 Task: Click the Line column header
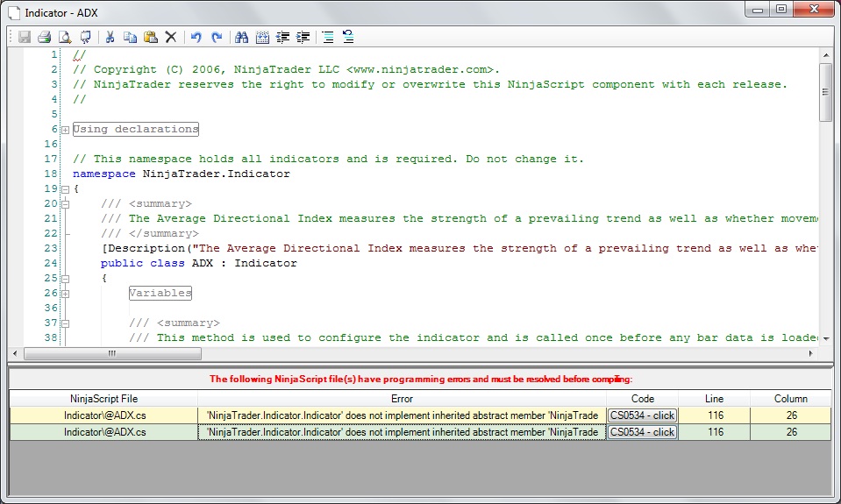(x=714, y=398)
